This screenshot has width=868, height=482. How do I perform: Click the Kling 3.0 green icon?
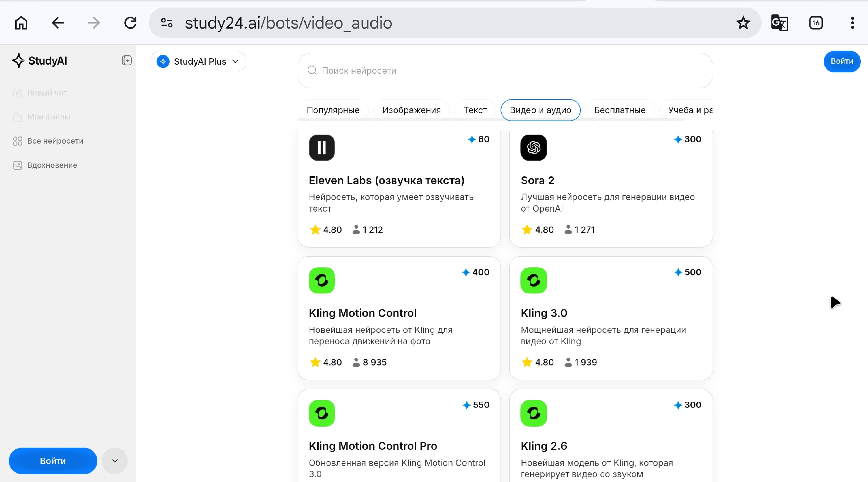coord(534,280)
